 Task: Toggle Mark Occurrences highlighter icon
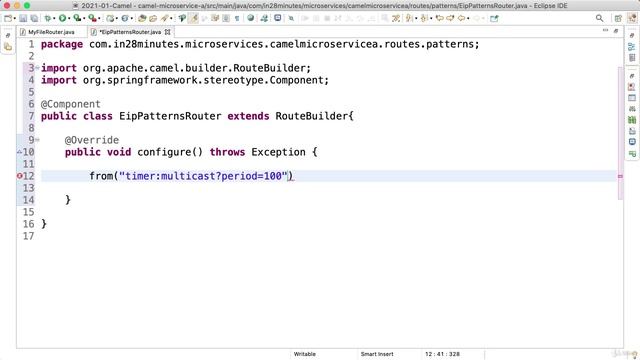[x=193, y=18]
